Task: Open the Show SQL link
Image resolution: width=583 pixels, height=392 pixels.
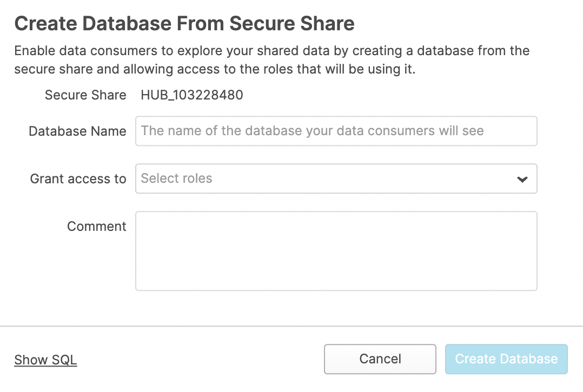Action: coord(45,360)
